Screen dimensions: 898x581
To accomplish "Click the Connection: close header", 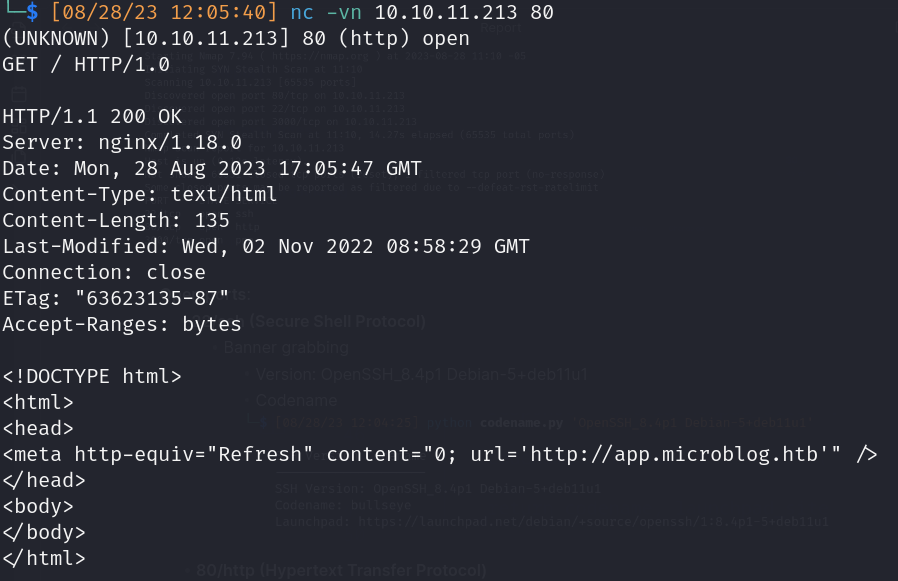I will (104, 272).
